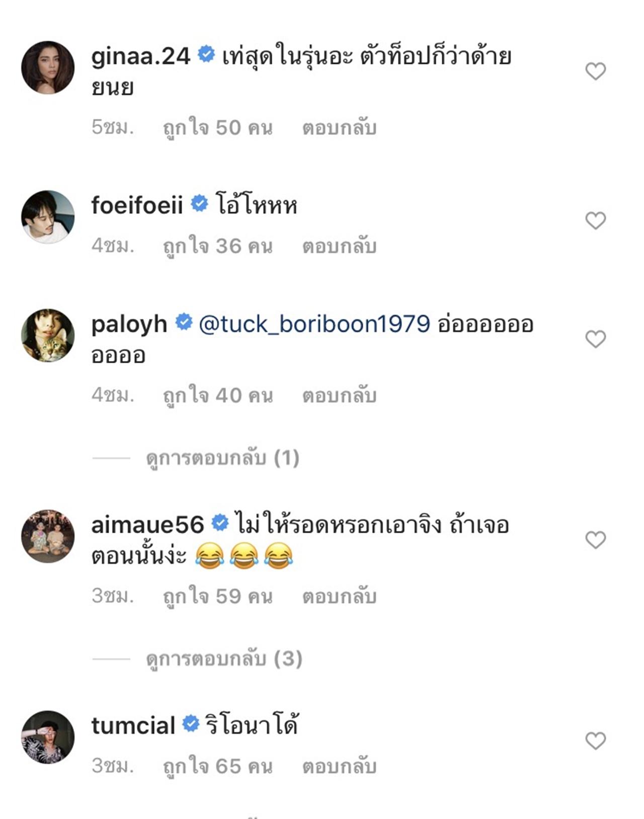Heart the aimaue56 comment

pos(595,540)
